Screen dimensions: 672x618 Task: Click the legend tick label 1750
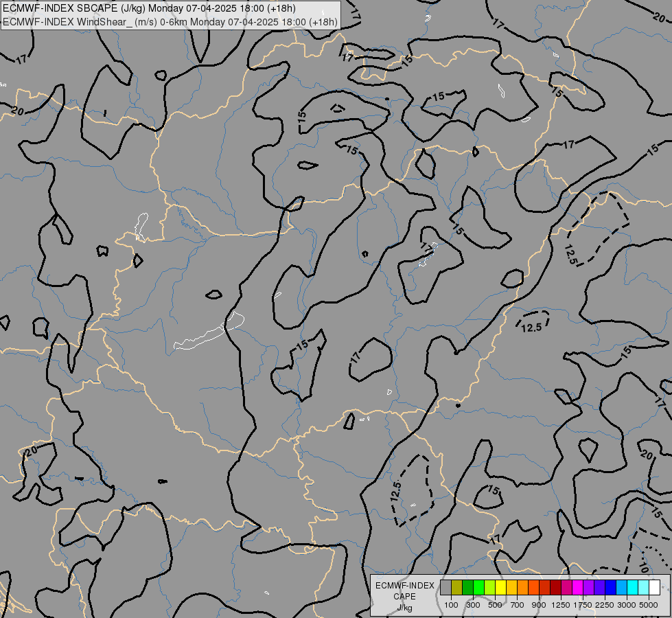583,605
